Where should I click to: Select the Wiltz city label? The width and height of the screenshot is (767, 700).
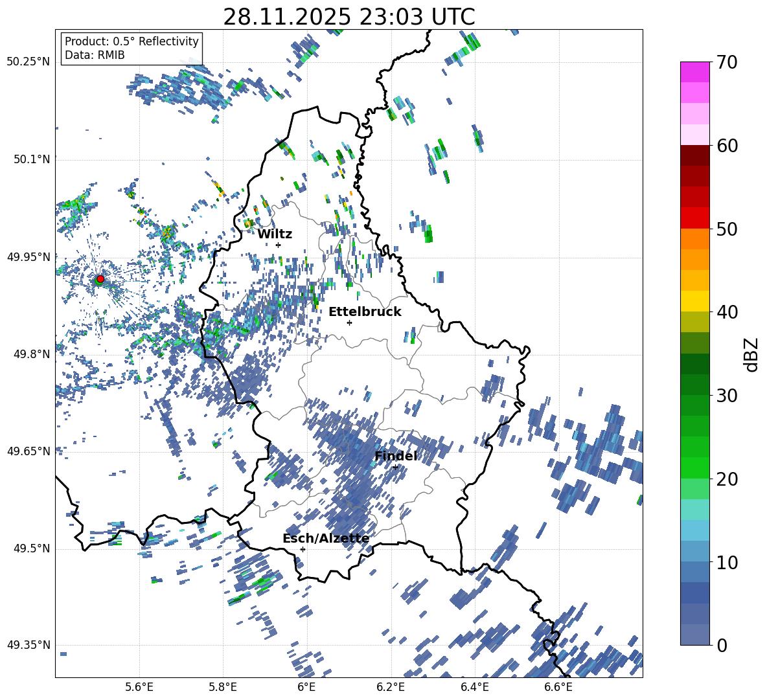275,234
